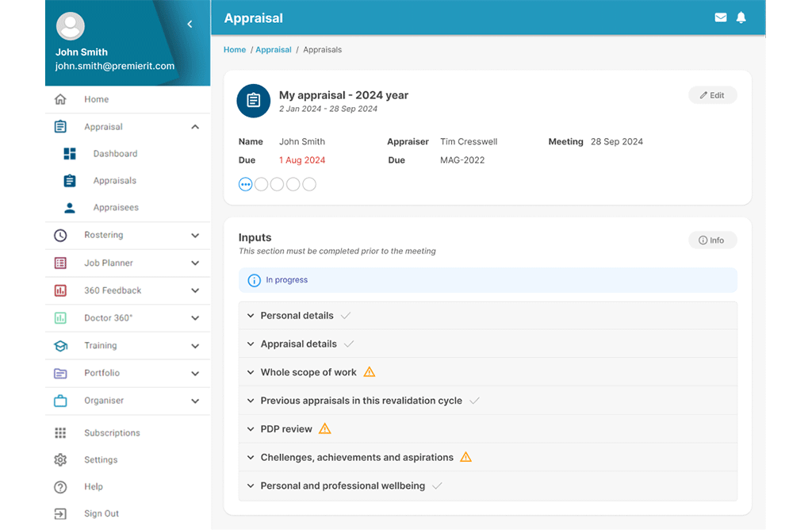
Task: Open Dashboard in the sidebar
Action: click(115, 153)
